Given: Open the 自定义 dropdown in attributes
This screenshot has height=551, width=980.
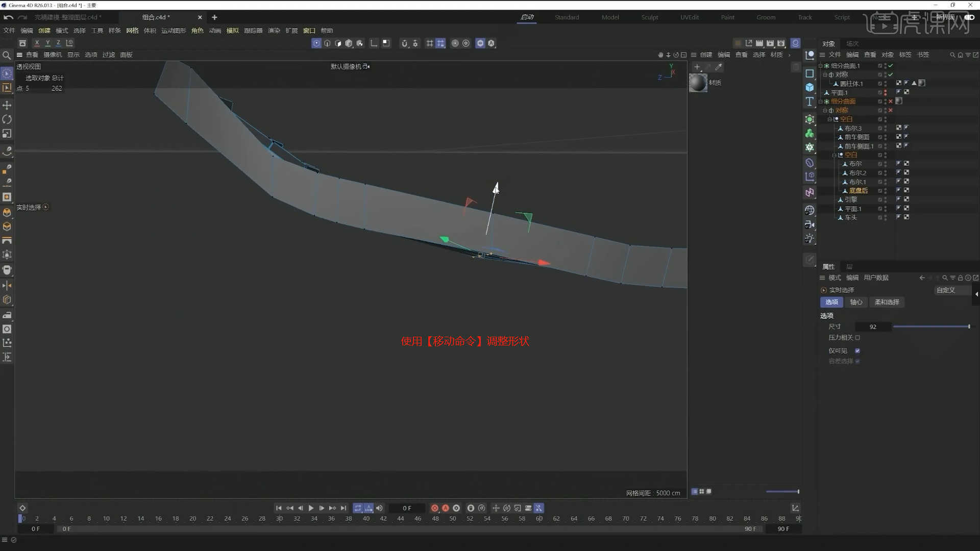Looking at the screenshot, I should point(952,290).
